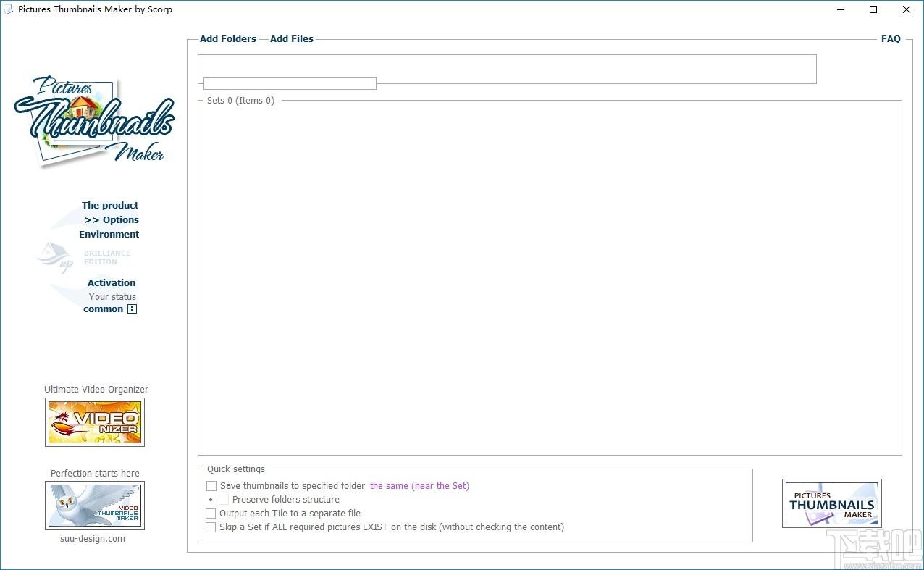Screen dimensions: 924x570
Task: Open the status info icon next to common
Action: coord(132,309)
